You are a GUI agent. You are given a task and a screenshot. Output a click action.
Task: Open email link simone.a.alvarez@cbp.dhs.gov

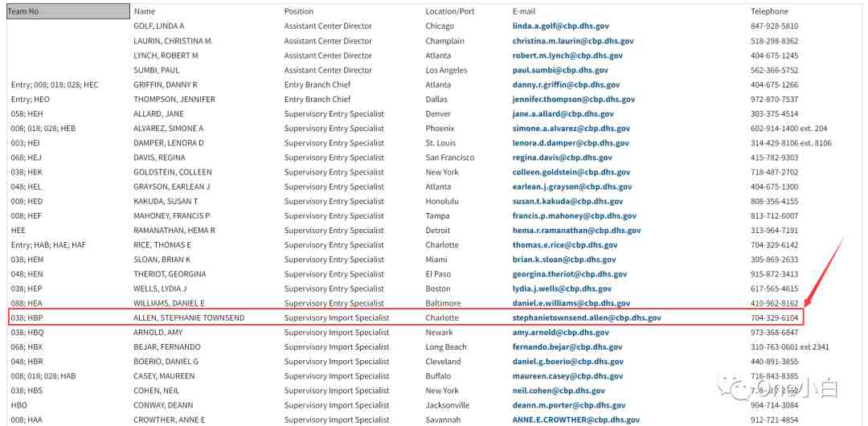(x=571, y=128)
